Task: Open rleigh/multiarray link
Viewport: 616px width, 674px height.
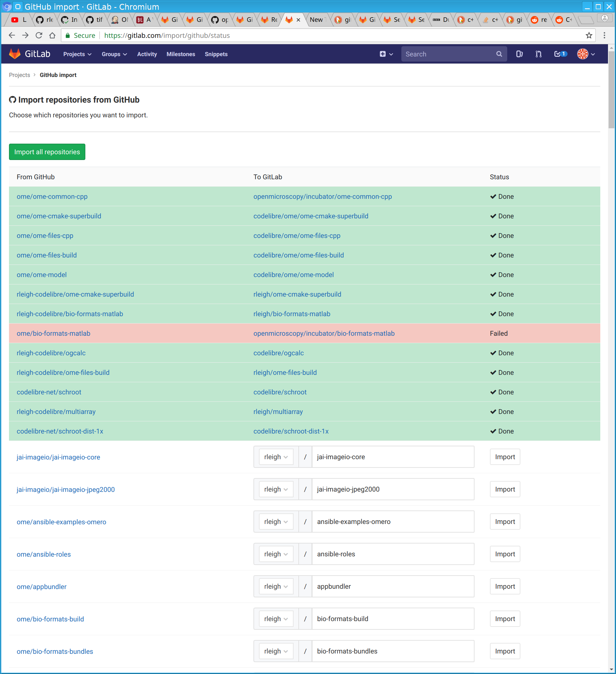Action: pyautogui.click(x=278, y=412)
